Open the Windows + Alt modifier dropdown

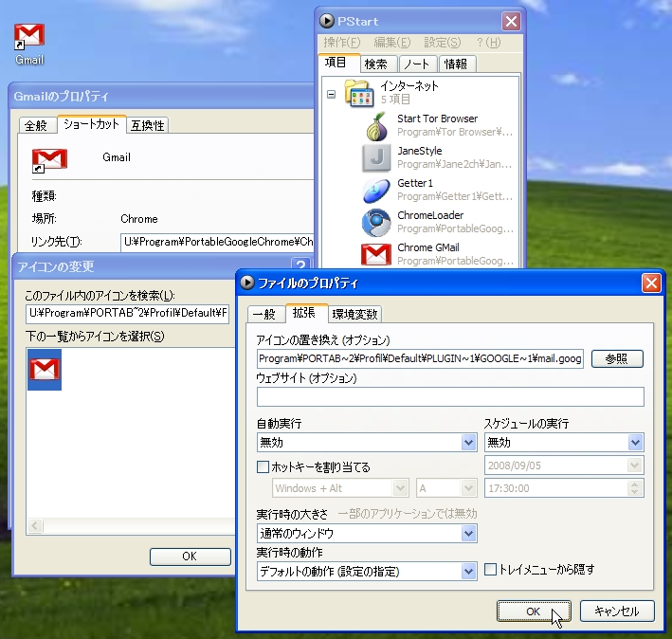tap(400, 488)
